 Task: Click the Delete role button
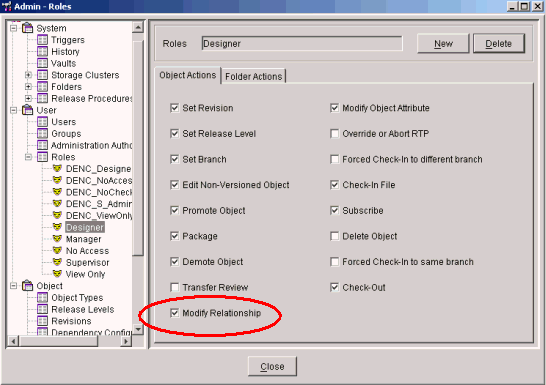[499, 44]
